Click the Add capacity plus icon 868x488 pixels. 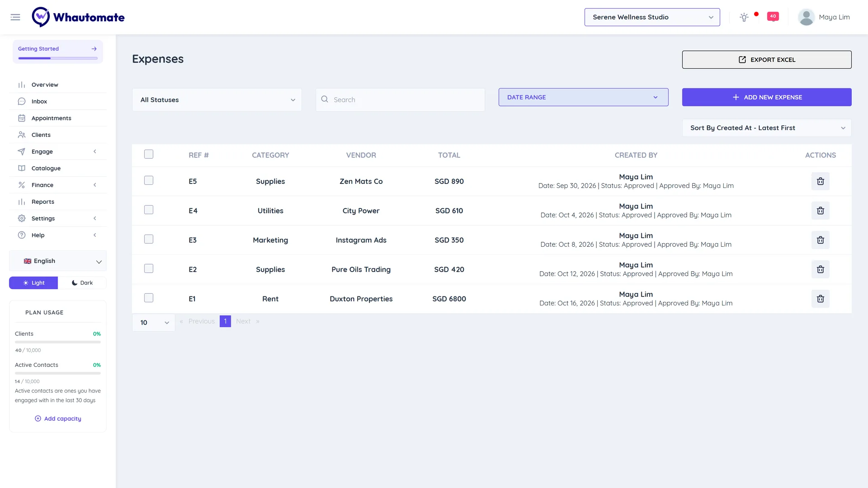click(x=38, y=419)
